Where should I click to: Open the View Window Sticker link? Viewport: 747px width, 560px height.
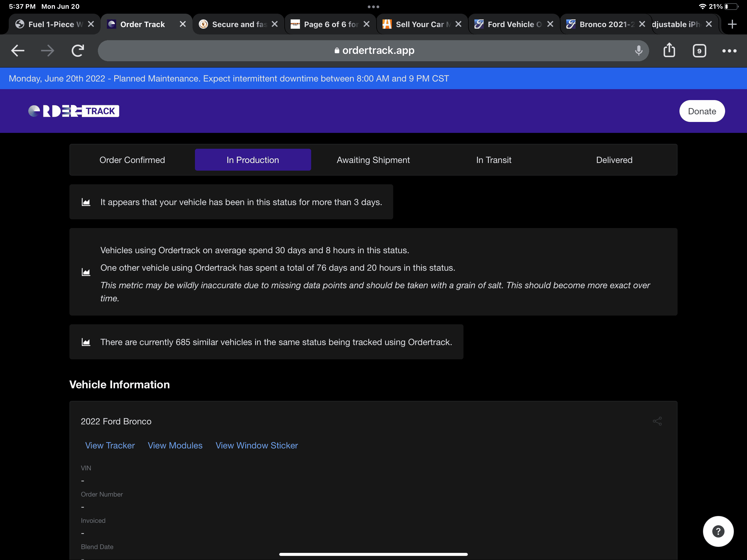[257, 445]
